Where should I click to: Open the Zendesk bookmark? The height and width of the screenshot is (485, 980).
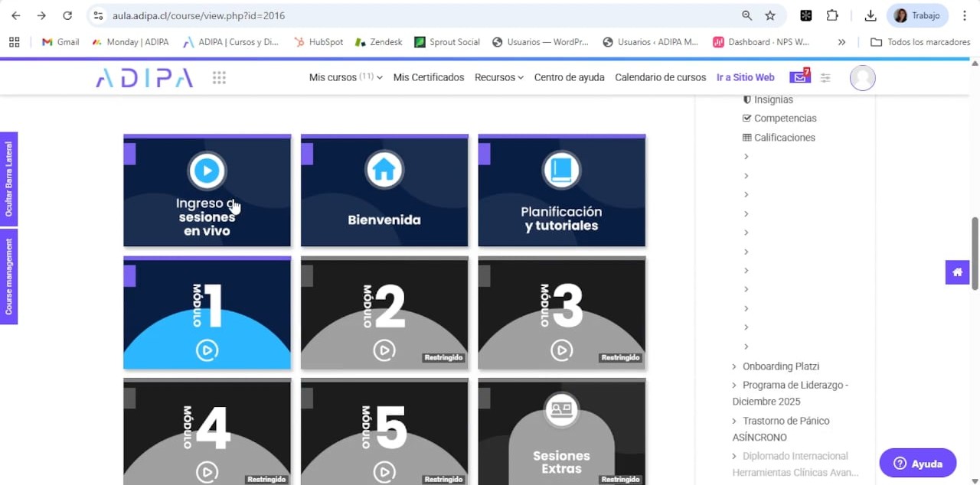378,42
